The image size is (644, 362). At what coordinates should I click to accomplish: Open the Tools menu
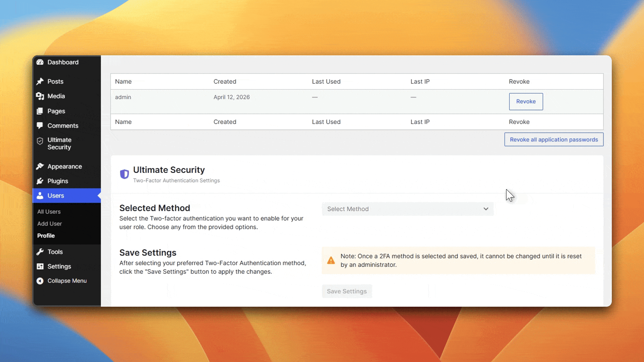(66, 252)
